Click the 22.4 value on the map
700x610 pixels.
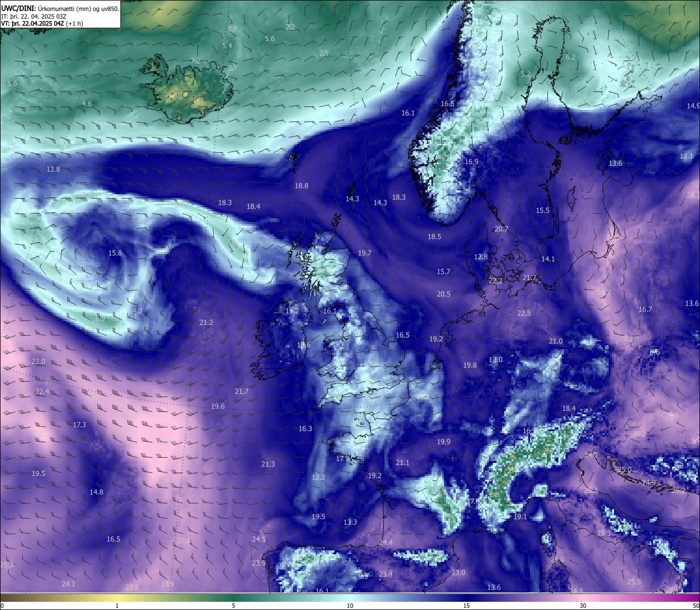(42, 392)
